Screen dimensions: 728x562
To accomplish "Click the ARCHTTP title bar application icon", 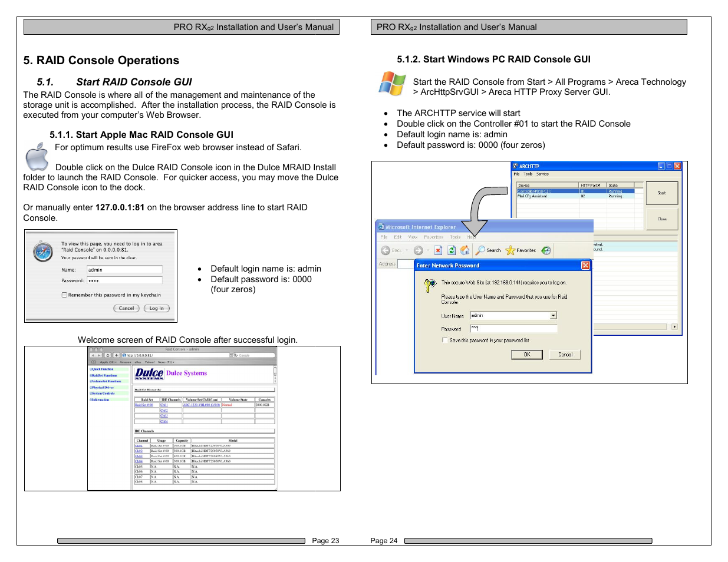I will (x=515, y=166).
